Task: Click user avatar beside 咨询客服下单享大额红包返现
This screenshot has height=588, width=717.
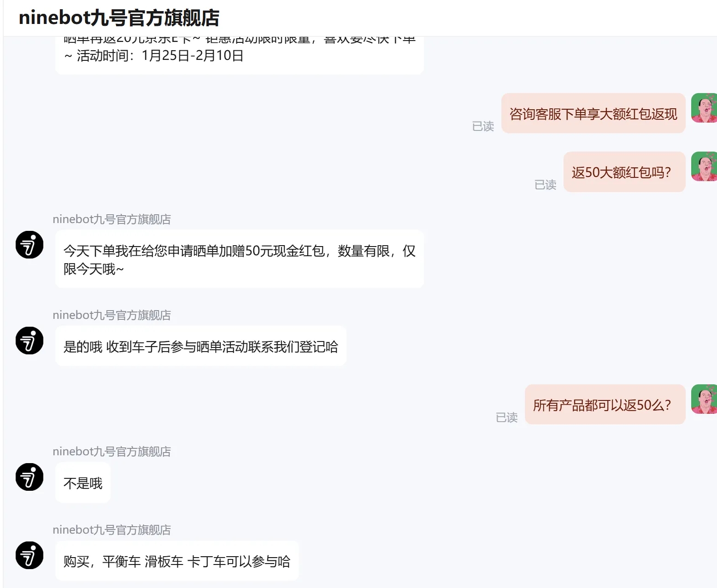Action: tap(704, 108)
